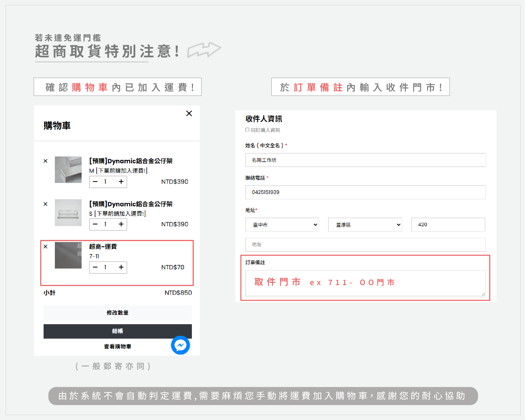Click the recipient name input field
Screen dimensions: 525x420
click(365, 160)
